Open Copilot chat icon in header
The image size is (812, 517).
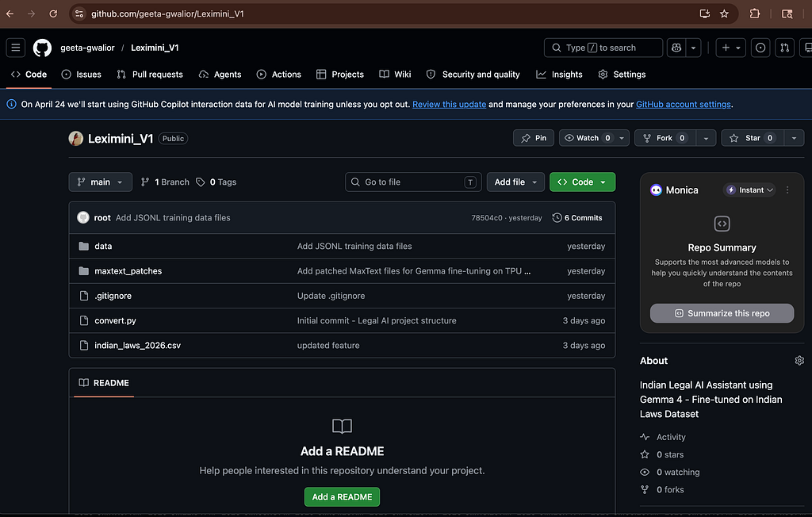[676, 48]
